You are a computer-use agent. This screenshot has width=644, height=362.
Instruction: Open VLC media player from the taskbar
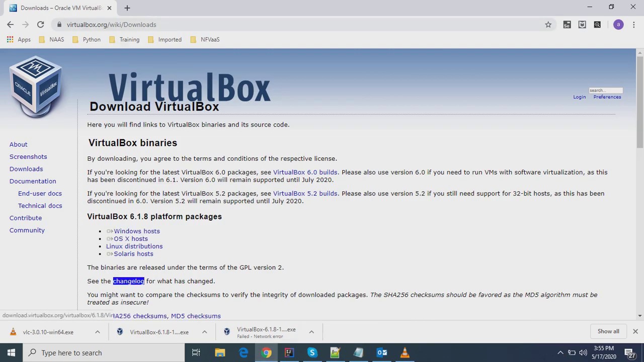[x=405, y=352]
